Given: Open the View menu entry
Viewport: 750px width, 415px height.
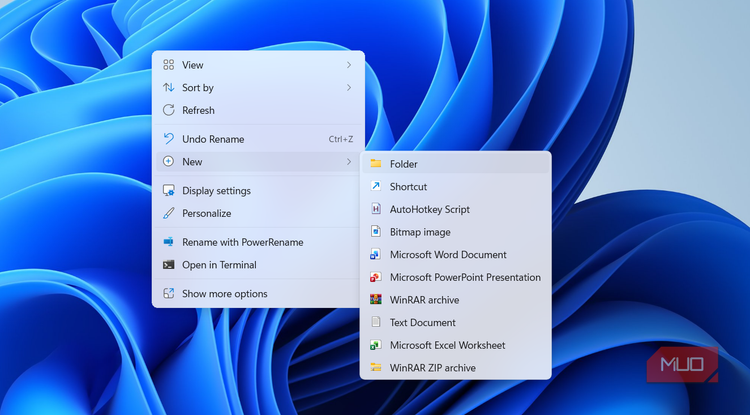Looking at the screenshot, I should pos(258,65).
